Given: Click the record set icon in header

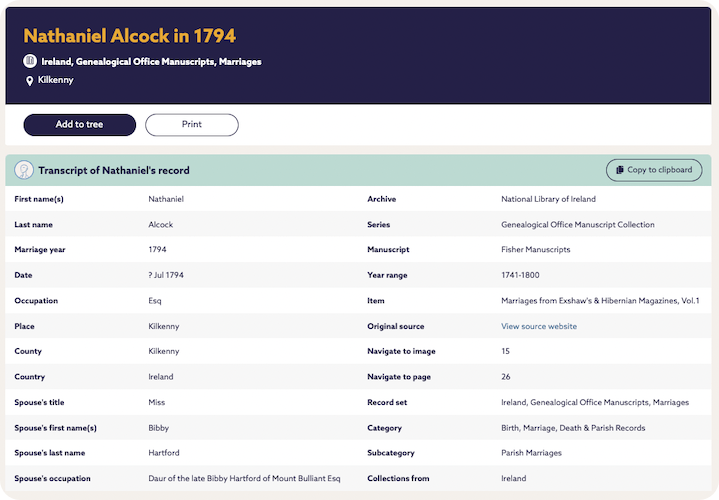Looking at the screenshot, I should (x=30, y=61).
